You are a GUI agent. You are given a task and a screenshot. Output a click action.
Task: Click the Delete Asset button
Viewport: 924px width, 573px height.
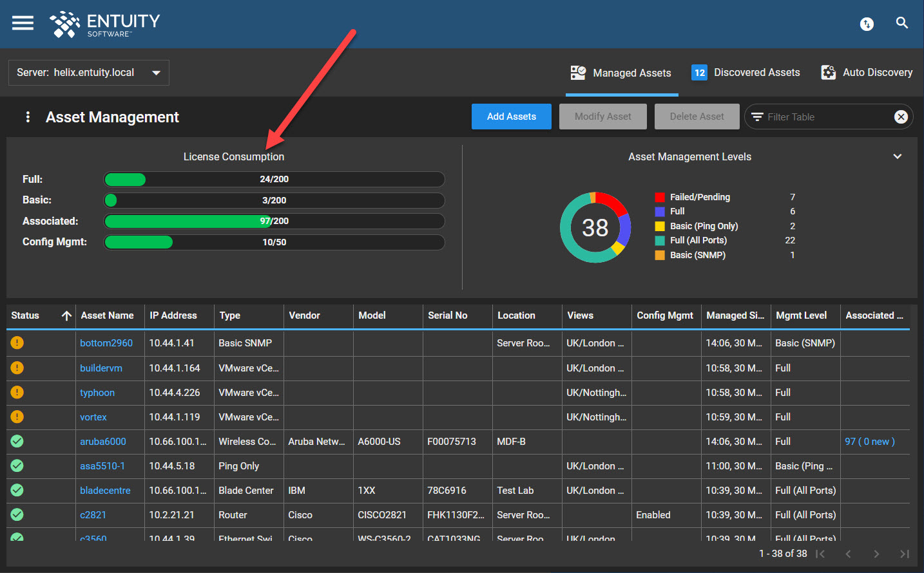point(697,117)
